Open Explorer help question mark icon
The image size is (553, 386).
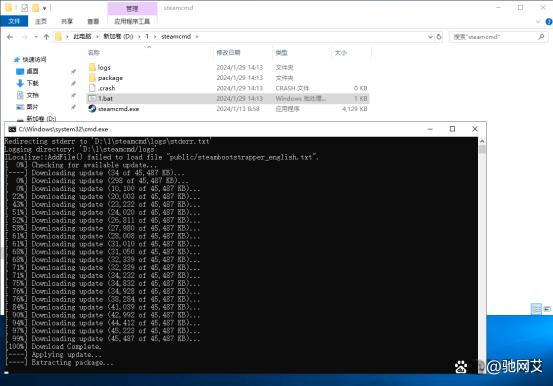[x=549, y=22]
